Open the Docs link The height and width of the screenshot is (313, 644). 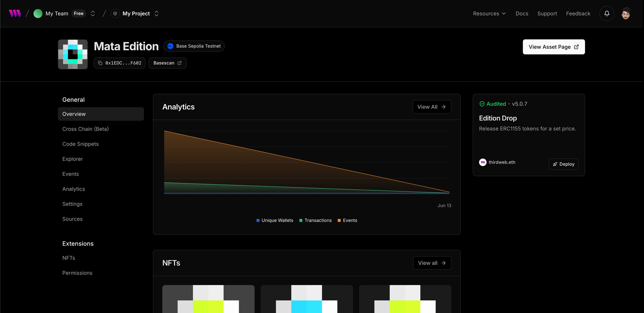[x=522, y=14]
